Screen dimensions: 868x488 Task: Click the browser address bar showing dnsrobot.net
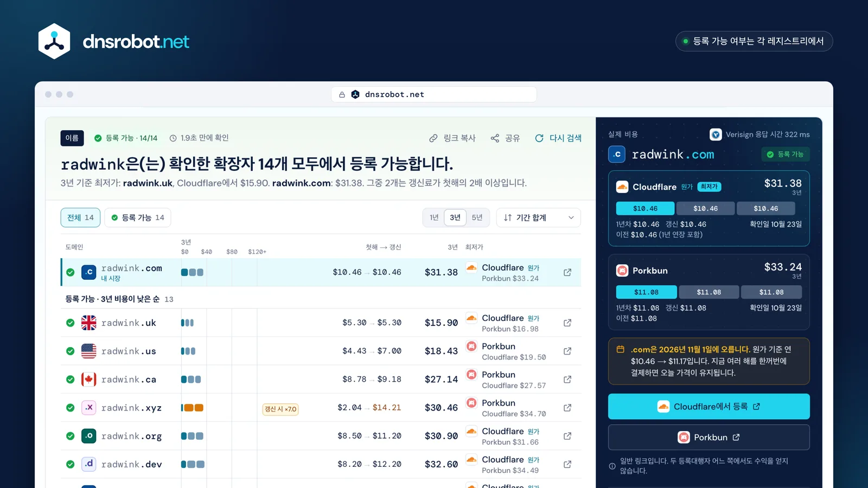(434, 94)
